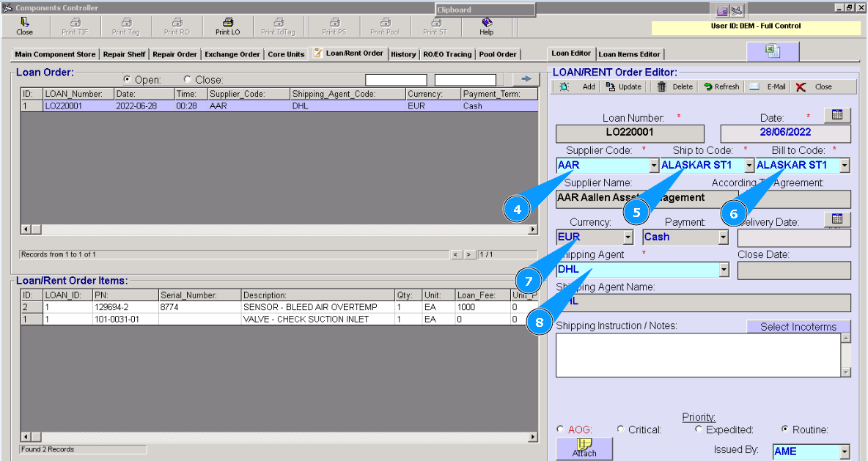Viewport: 868px width, 461px height.
Task: Open the calendar next to Delivery Date
Action: 837,219
